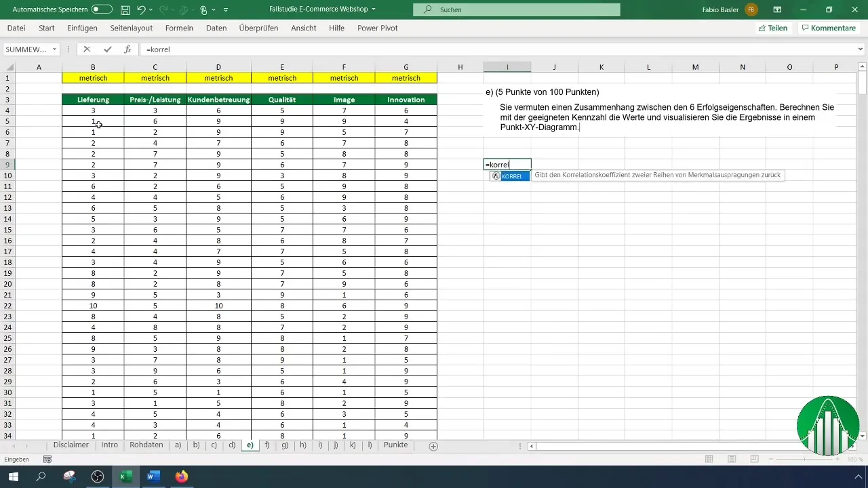Open the Daten ribbon tab
Image resolution: width=868 pixels, height=488 pixels.
(216, 28)
